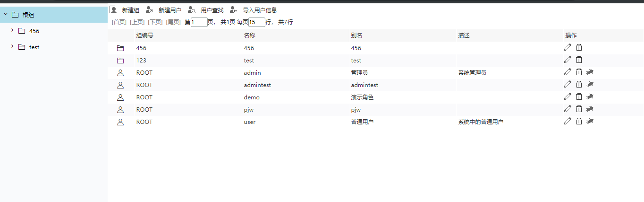Click the 普通用户 alias cell
The image size is (644, 202).
pyautogui.click(x=362, y=122)
